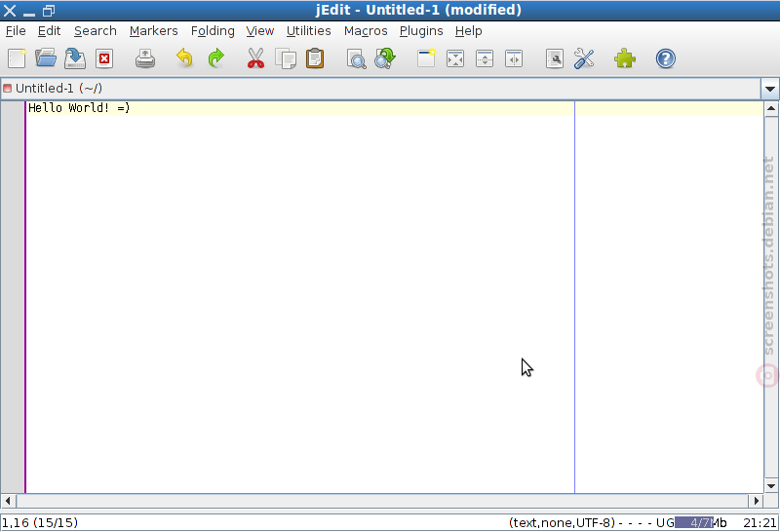The image size is (780, 532).
Task: Open the Plugins menu
Action: (421, 31)
